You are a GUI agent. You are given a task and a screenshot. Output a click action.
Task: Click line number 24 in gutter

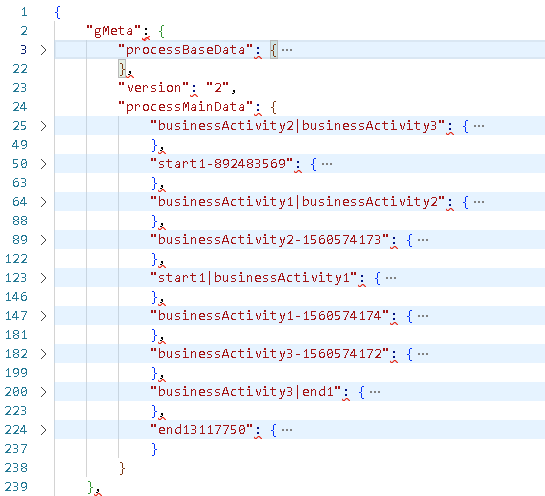click(20, 107)
